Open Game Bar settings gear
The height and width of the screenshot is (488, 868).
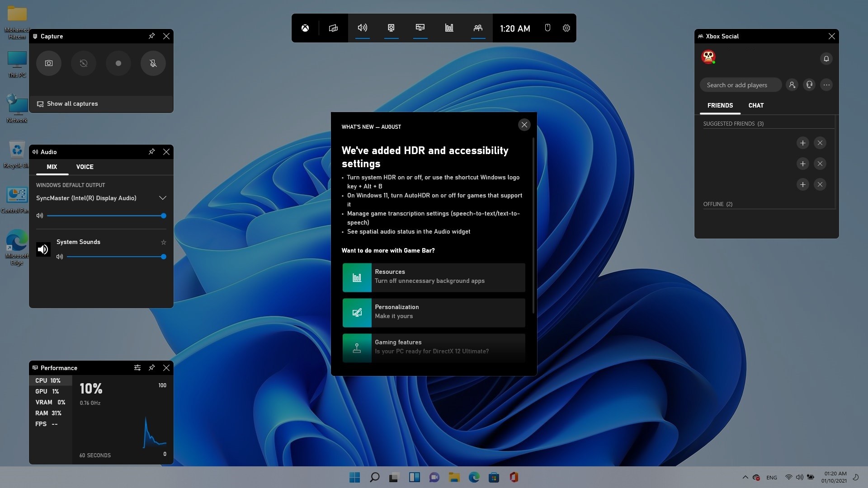click(x=566, y=28)
